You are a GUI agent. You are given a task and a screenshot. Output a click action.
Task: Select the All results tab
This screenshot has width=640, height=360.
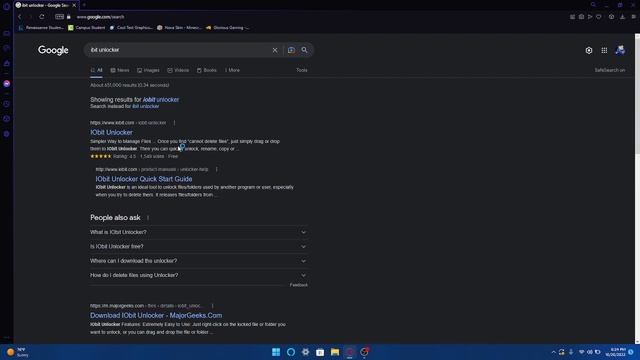tap(96, 70)
